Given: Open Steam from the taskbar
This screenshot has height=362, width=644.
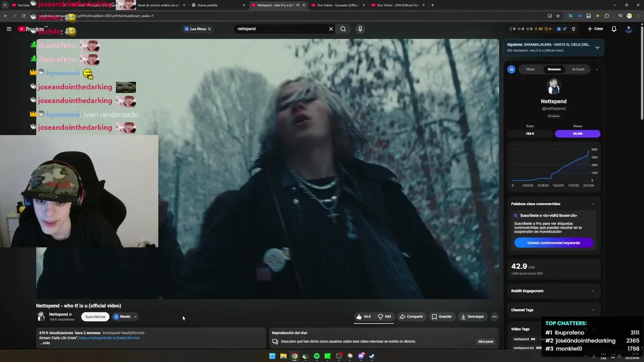Looking at the screenshot, I should tap(372, 356).
